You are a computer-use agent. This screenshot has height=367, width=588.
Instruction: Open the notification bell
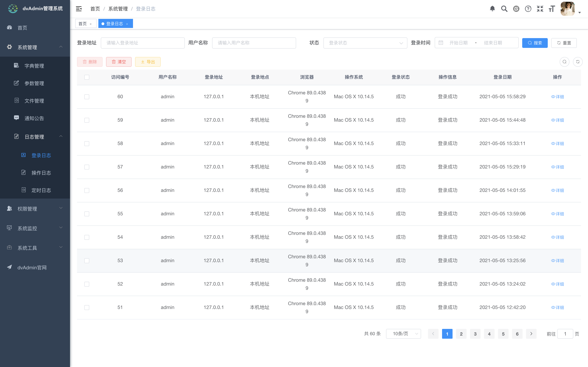492,9
